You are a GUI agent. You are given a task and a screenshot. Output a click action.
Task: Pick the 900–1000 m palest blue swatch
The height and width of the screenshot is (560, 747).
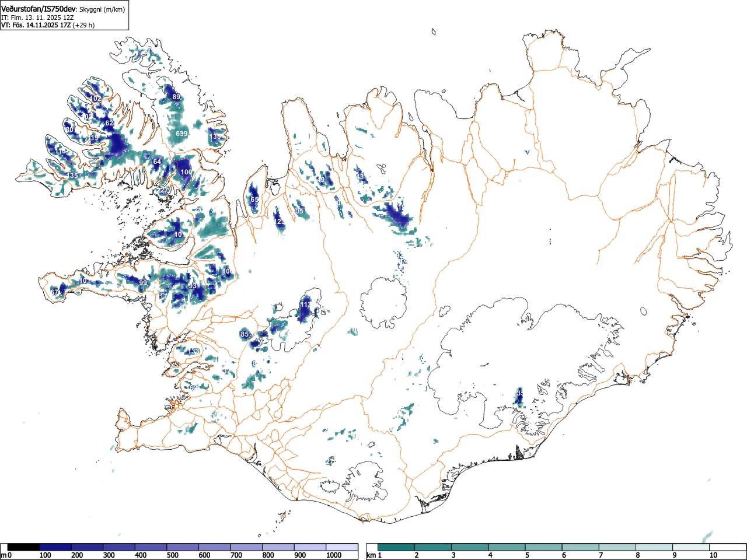[310, 547]
